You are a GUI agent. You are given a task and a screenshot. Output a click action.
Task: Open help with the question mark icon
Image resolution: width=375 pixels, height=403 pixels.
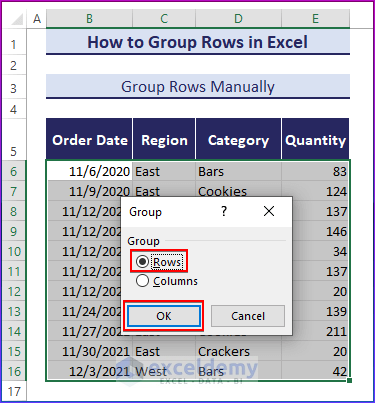pos(224,211)
